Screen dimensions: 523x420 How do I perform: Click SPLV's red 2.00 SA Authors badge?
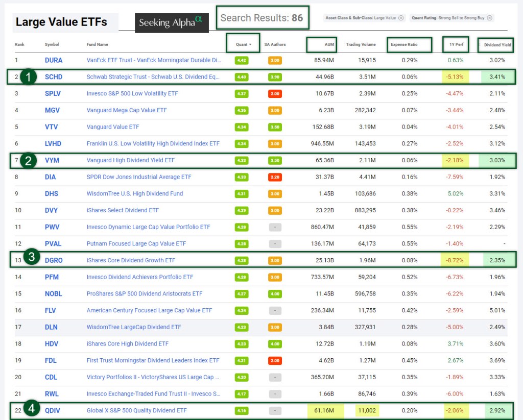(x=275, y=94)
